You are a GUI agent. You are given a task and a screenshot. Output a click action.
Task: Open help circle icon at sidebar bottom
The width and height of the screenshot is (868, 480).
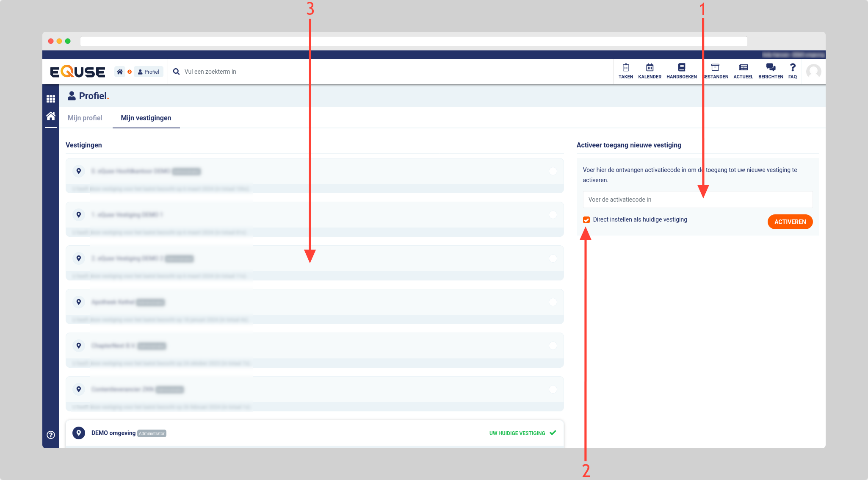click(x=51, y=435)
